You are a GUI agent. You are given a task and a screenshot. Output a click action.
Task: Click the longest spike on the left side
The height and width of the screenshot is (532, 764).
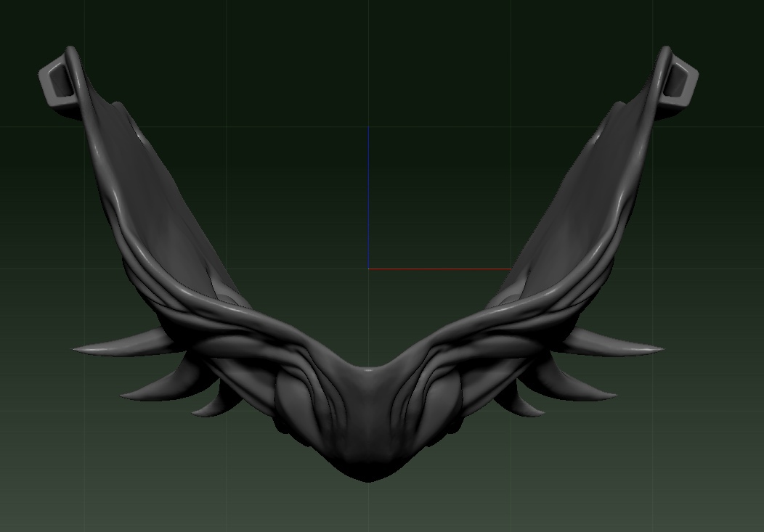[x=116, y=347]
